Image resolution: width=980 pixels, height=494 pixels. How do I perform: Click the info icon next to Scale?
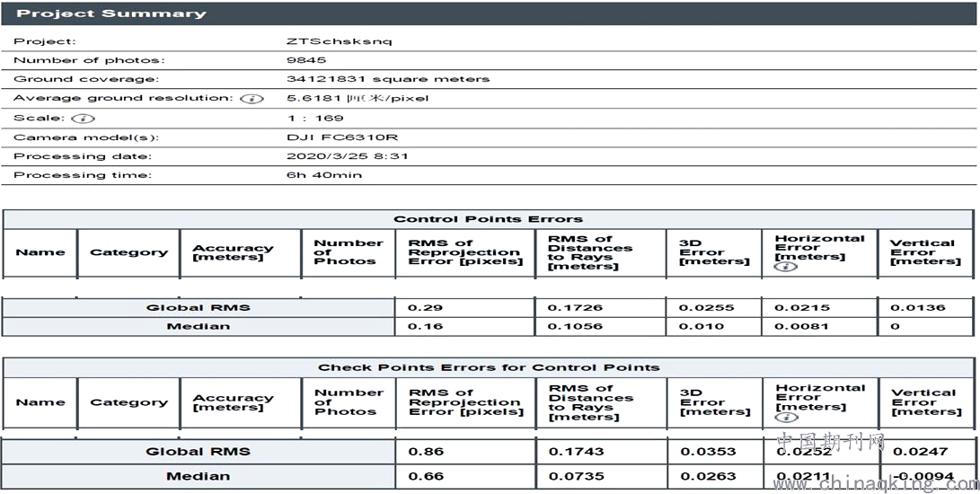(83, 119)
